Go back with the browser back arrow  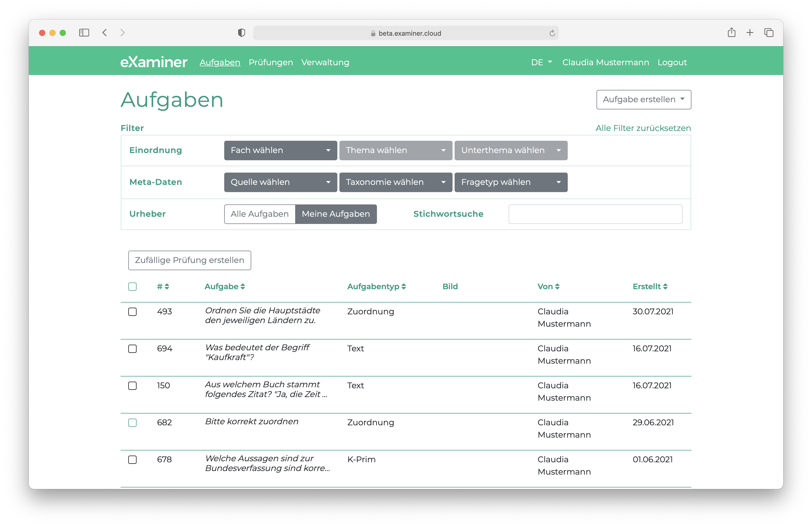[105, 33]
